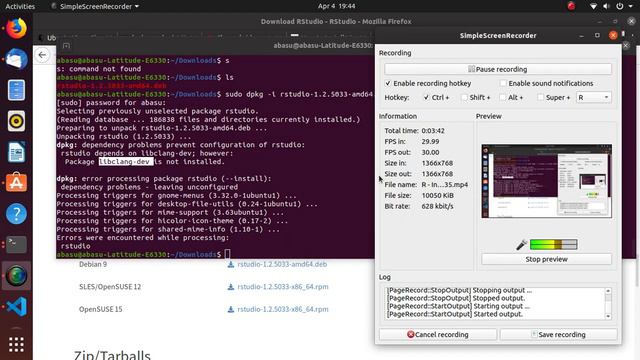Switch to Terminal via dock icon
This screenshot has width=640, height=360.
16,244
